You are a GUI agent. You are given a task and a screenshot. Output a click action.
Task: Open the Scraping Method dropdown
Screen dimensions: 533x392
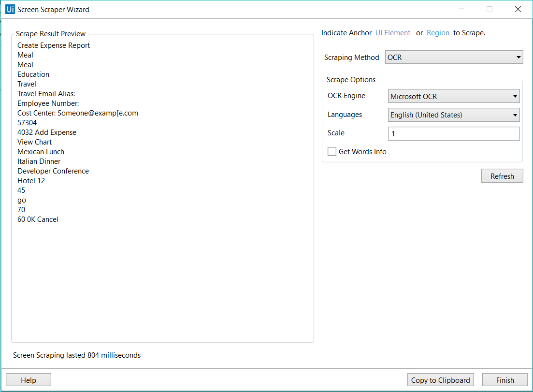454,58
